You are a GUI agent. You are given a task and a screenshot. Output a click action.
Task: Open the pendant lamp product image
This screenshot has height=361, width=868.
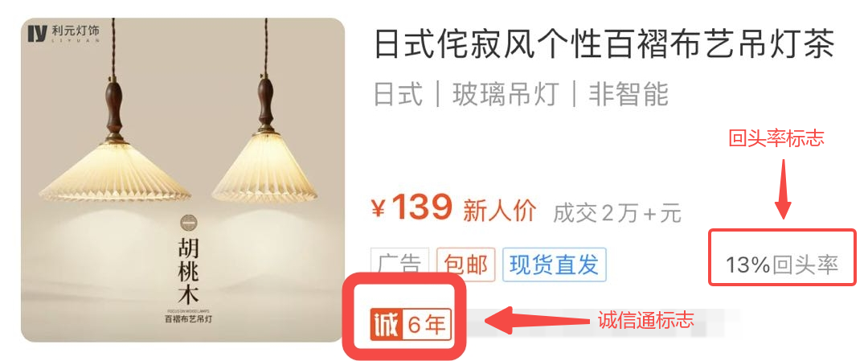(x=183, y=180)
